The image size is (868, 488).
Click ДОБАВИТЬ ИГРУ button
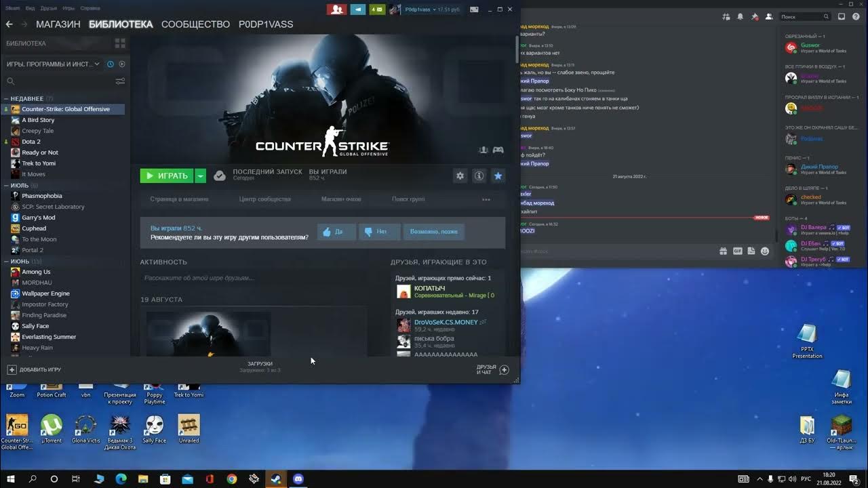(x=34, y=369)
